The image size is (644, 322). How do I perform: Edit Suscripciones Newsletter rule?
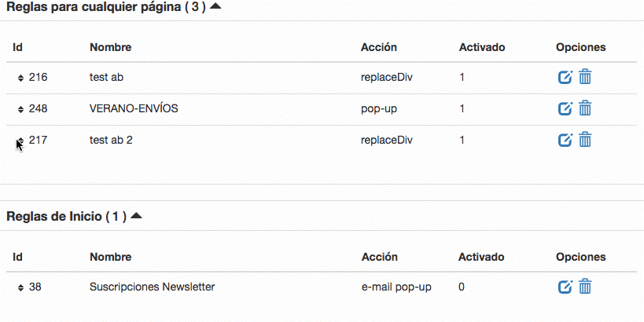tap(565, 287)
